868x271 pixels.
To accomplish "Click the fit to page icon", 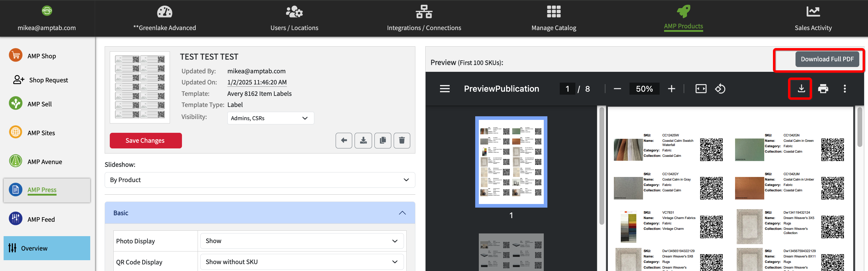I will click(701, 89).
